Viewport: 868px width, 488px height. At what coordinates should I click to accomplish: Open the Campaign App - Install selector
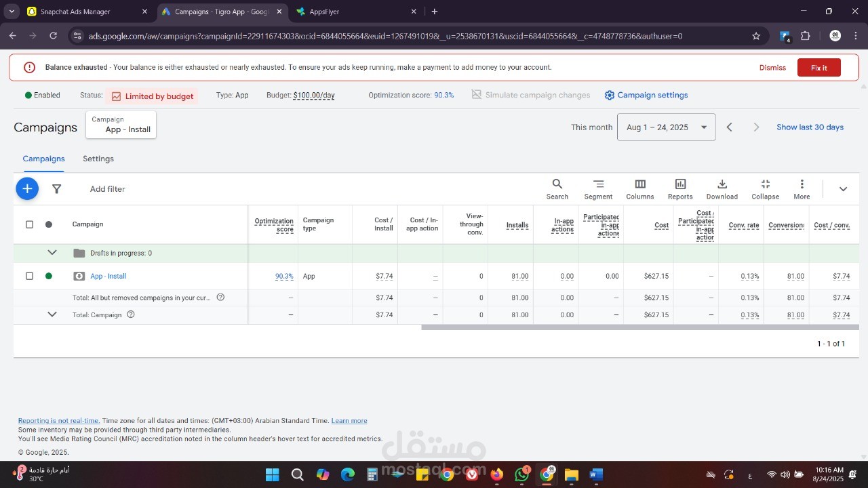[121, 125]
